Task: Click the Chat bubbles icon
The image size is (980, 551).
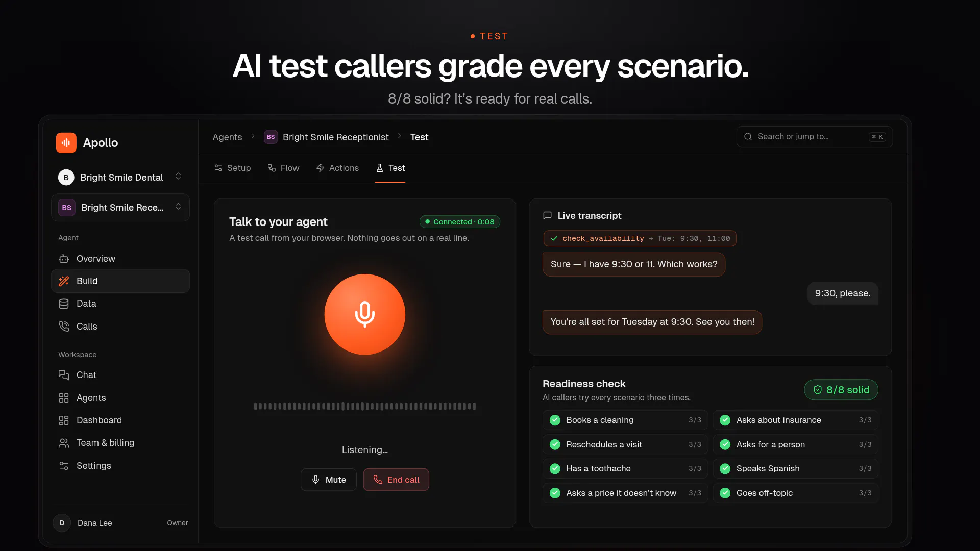Action: coord(64,375)
